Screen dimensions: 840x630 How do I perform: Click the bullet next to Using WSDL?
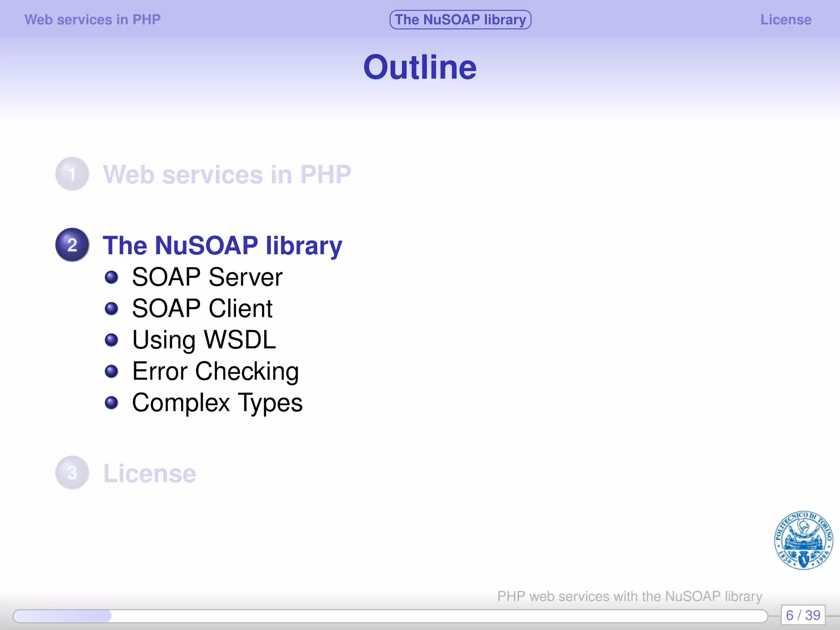[x=111, y=340]
